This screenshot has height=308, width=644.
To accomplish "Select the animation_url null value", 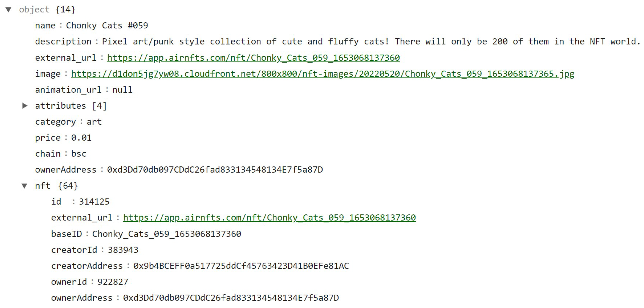I will [x=122, y=90].
